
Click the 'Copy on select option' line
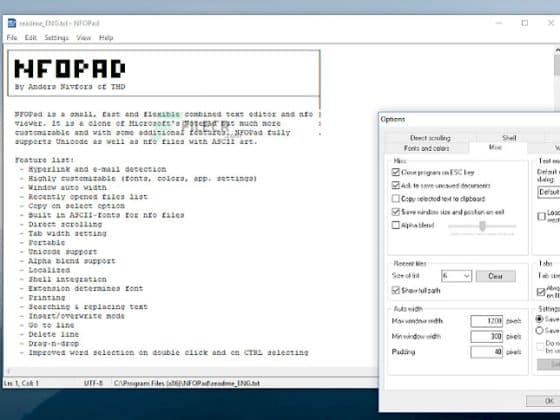[x=76, y=206]
